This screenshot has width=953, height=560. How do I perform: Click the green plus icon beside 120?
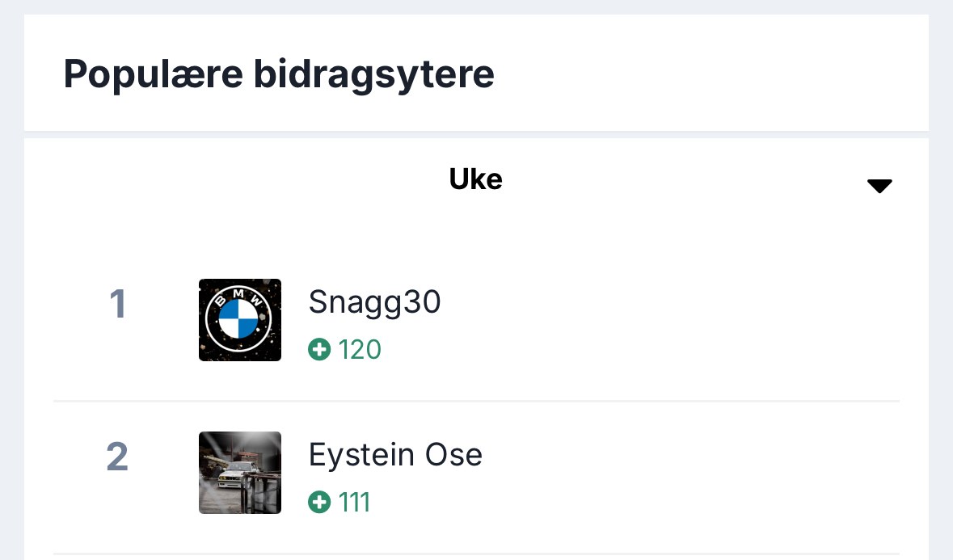(319, 350)
